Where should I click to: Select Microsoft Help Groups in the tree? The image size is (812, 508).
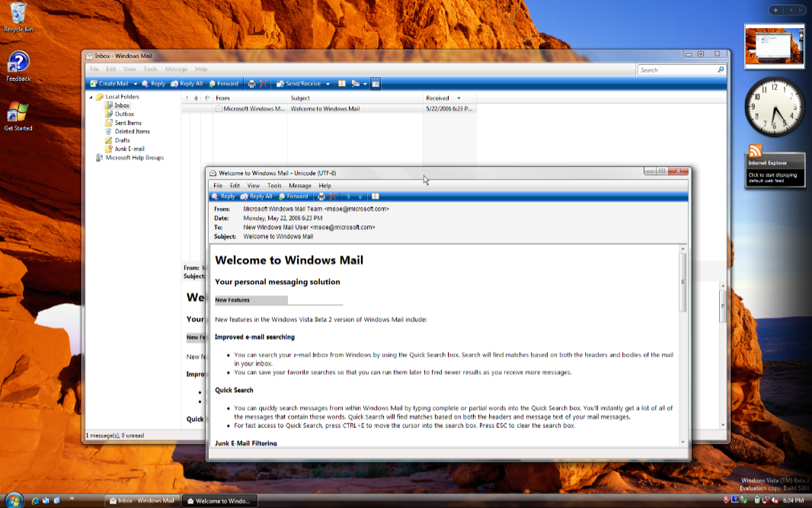129,158
